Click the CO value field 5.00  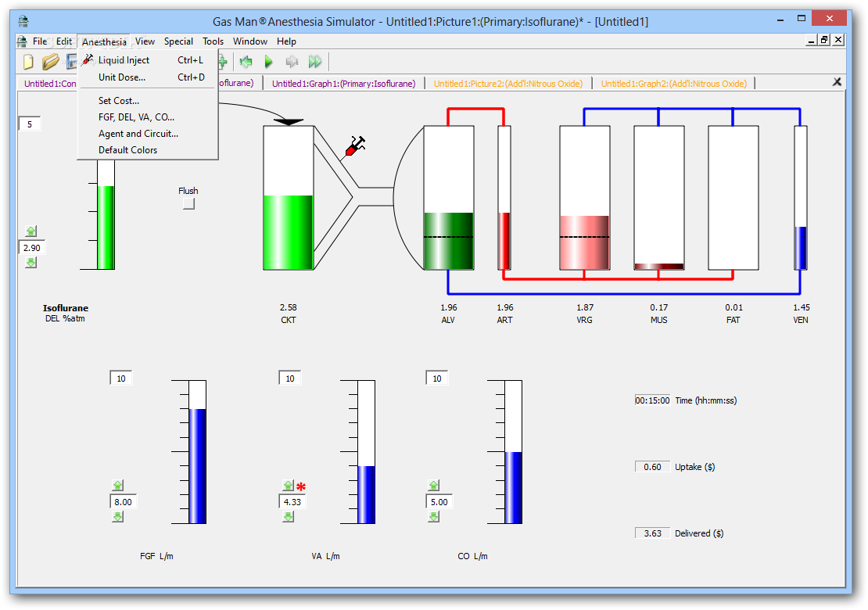click(439, 501)
